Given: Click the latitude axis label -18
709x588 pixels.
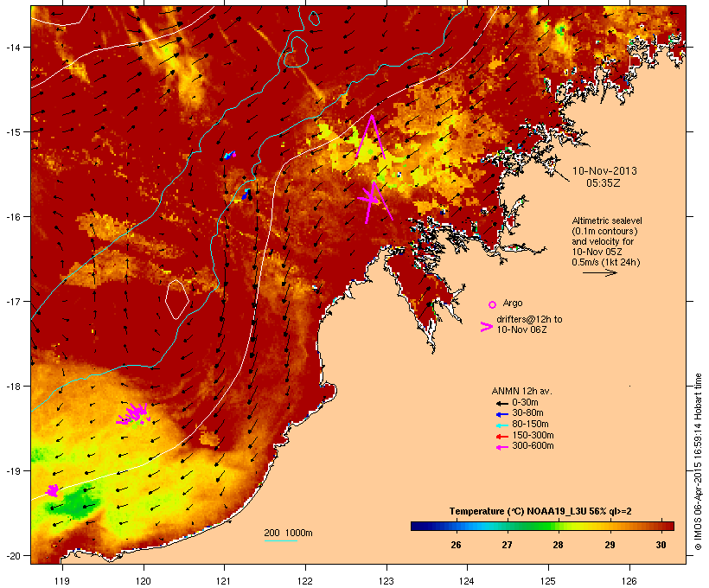Looking at the screenshot, I should 12,387.
